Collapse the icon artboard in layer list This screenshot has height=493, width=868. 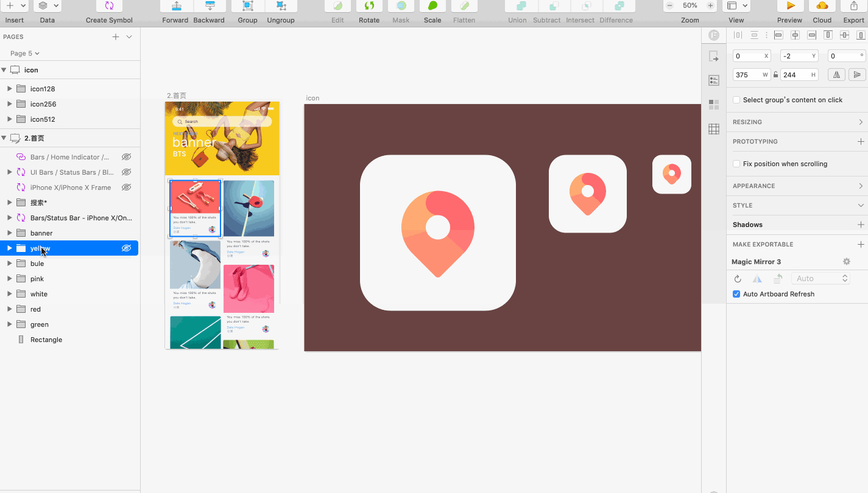(4, 70)
